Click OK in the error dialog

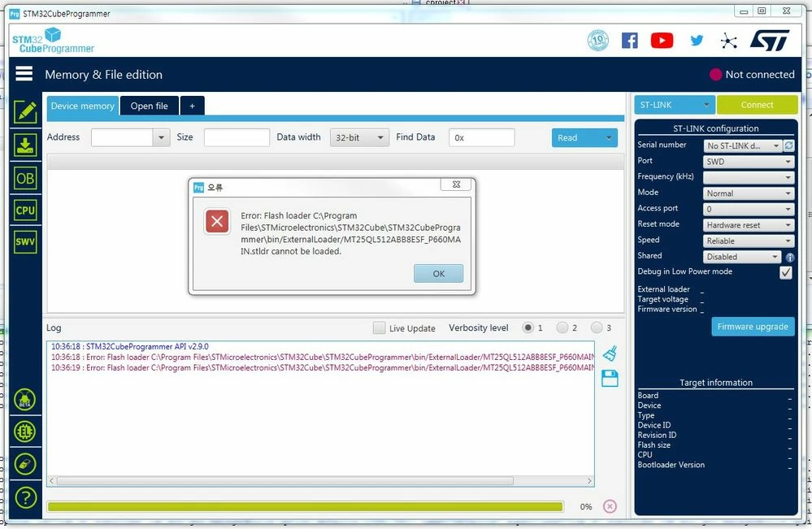439,273
